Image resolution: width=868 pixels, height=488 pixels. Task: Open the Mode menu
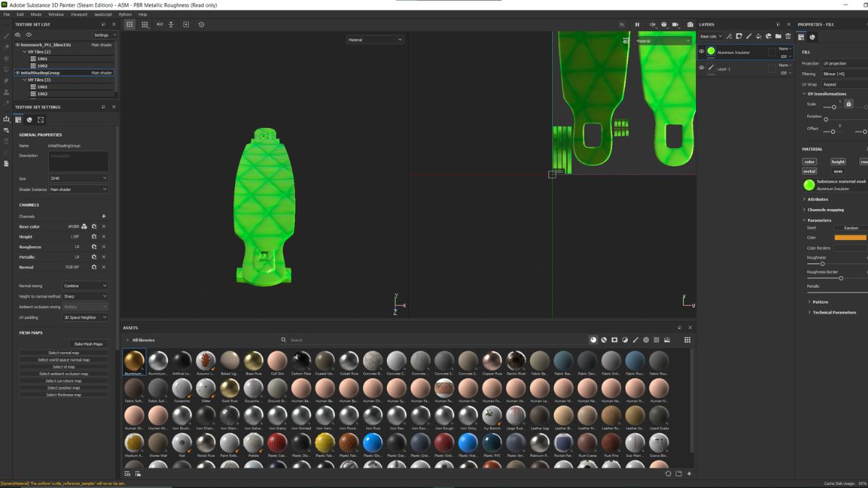36,14
